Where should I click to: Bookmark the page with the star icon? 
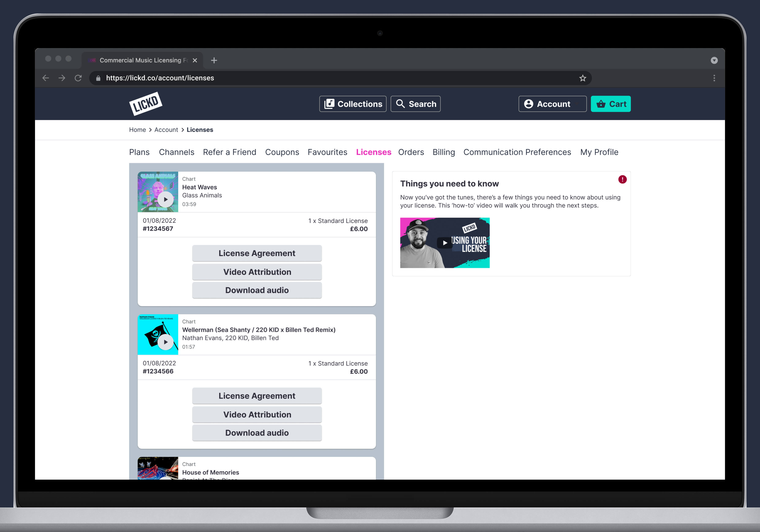pyautogui.click(x=583, y=78)
